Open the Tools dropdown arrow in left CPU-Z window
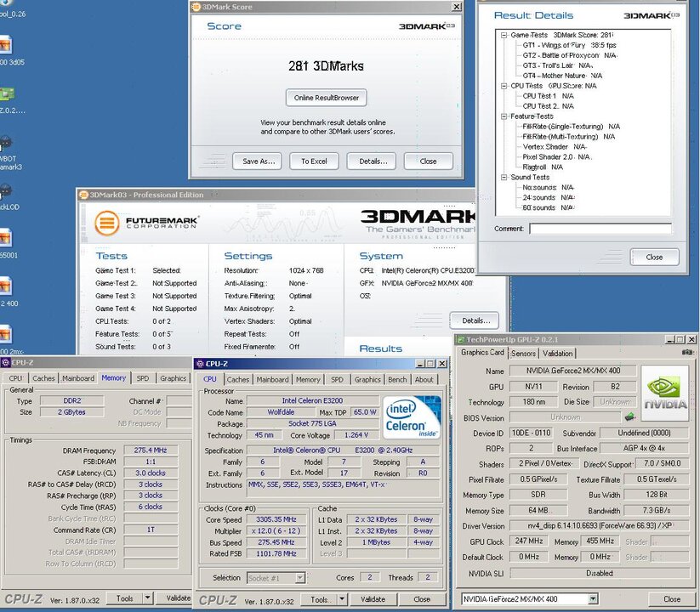The height and width of the screenshot is (612, 700). 148,598
